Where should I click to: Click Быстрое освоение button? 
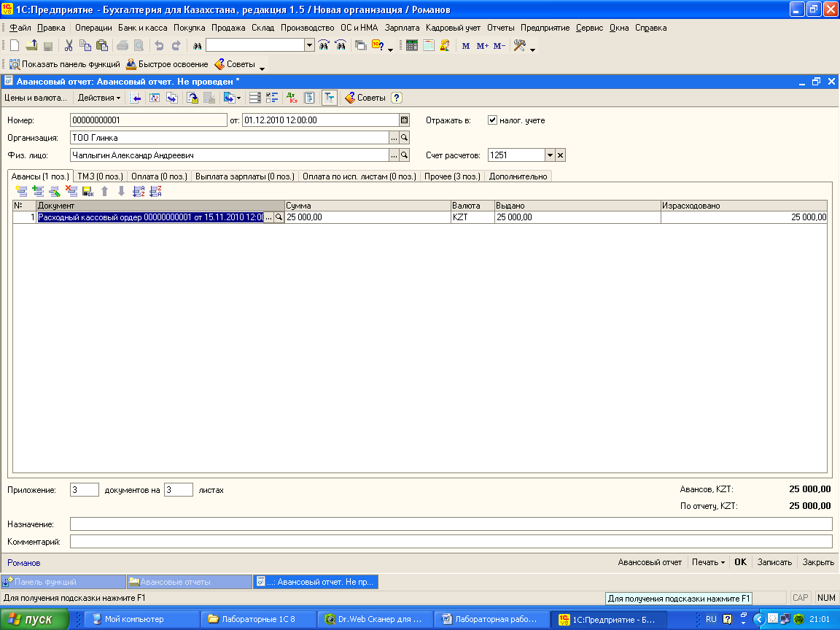point(167,64)
